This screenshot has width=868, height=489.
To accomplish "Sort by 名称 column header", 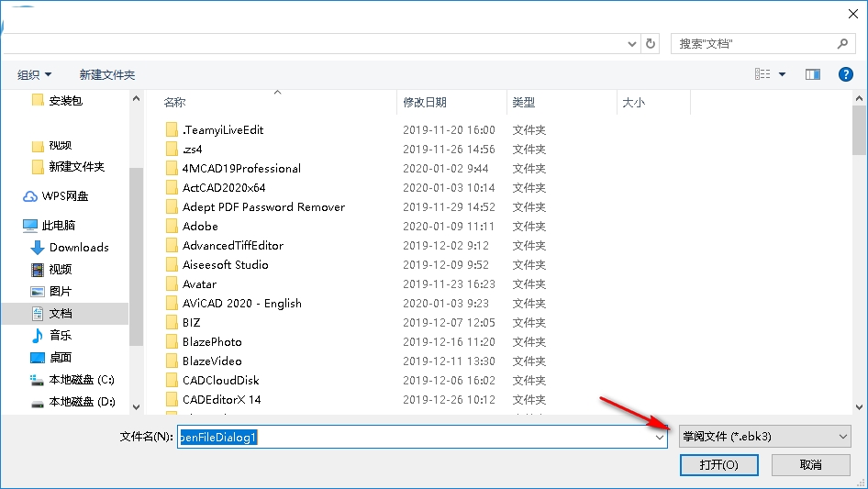I will pos(174,103).
